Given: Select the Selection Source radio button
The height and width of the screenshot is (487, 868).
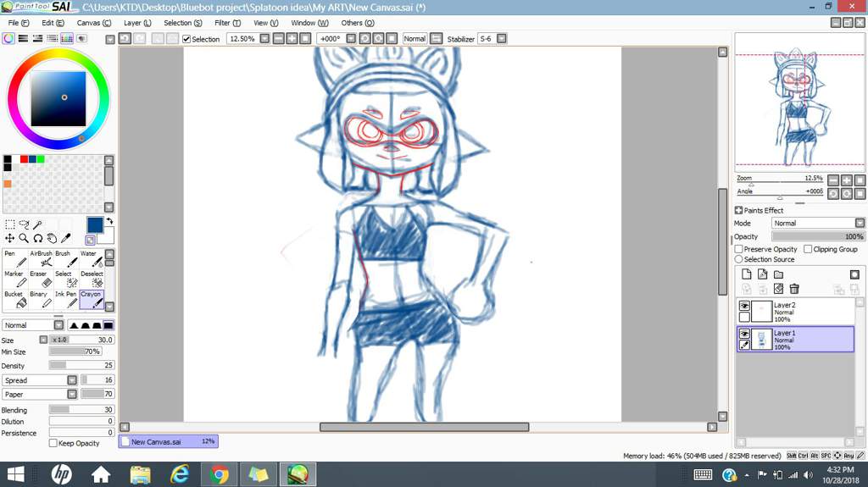Looking at the screenshot, I should tap(738, 259).
